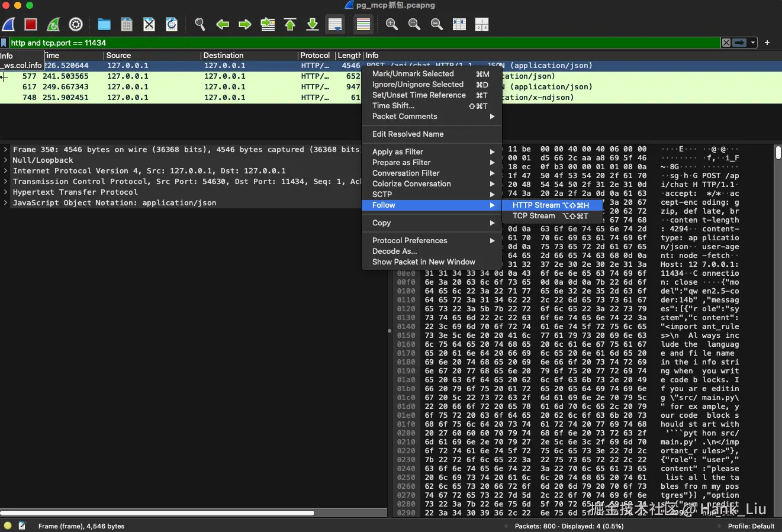Save this capture file icon
This screenshot has width=782, height=532.
pos(126,24)
